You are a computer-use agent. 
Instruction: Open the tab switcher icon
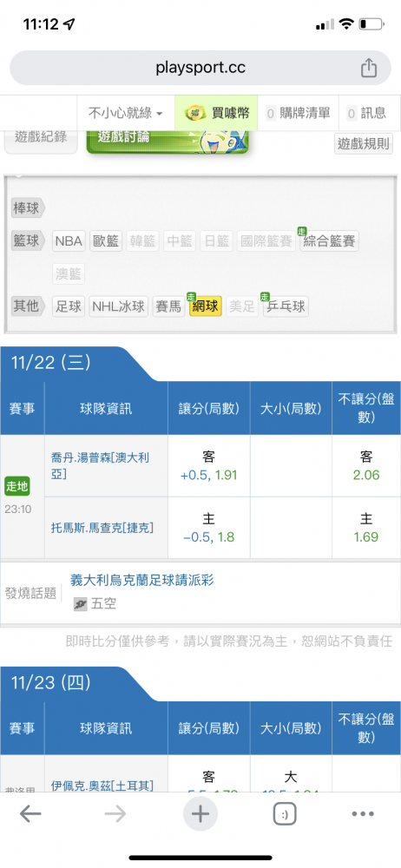[285, 814]
